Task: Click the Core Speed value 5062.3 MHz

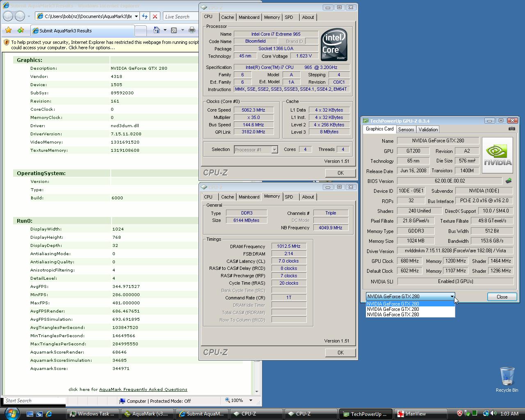Action: click(x=253, y=110)
